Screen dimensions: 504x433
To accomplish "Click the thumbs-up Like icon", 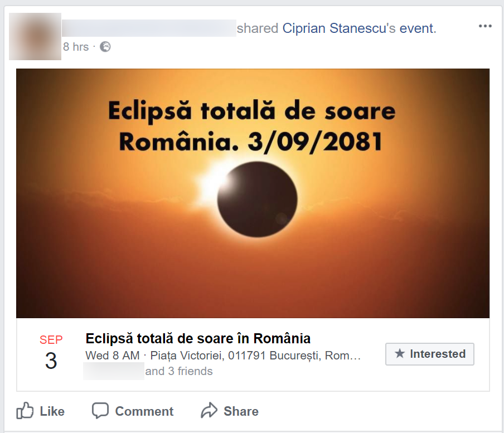I will 25,411.
